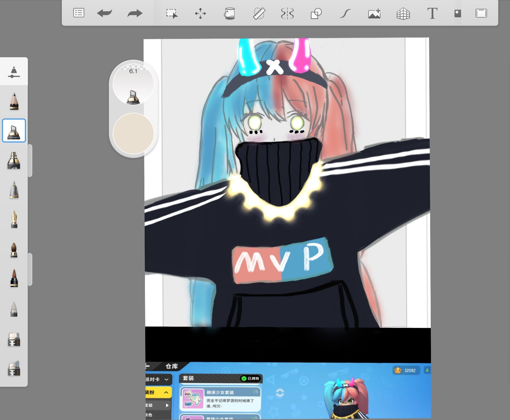Select the soft eraser at palette bottom

point(14,368)
